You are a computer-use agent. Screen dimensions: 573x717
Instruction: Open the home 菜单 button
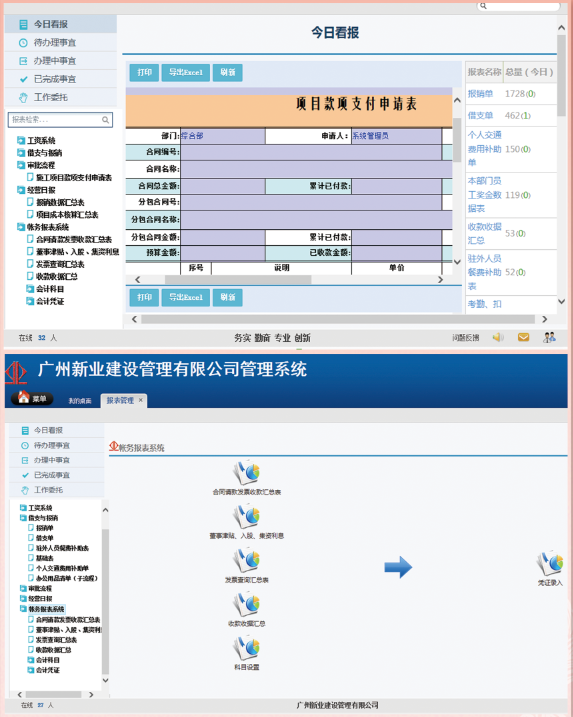tap(32, 398)
